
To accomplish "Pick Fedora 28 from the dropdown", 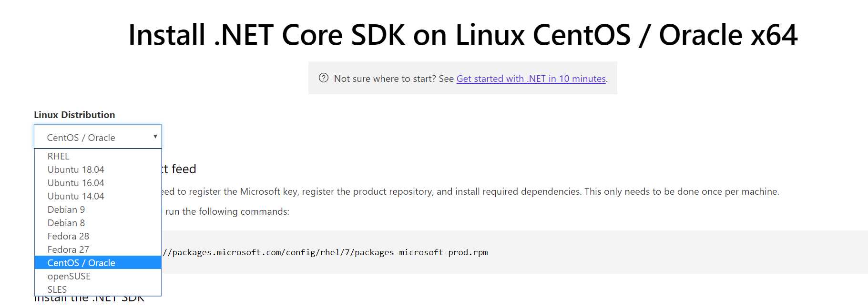I will coord(68,236).
